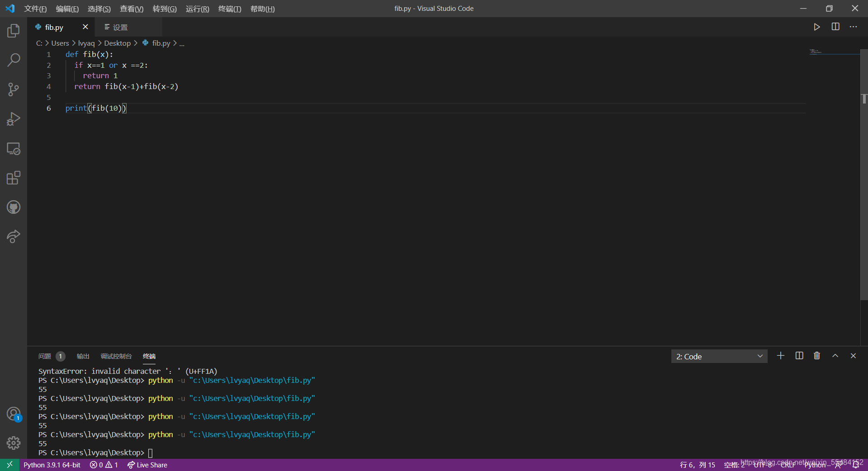Switch to the 调试控制台 panel tab
This screenshot has width=868, height=471.
point(116,356)
